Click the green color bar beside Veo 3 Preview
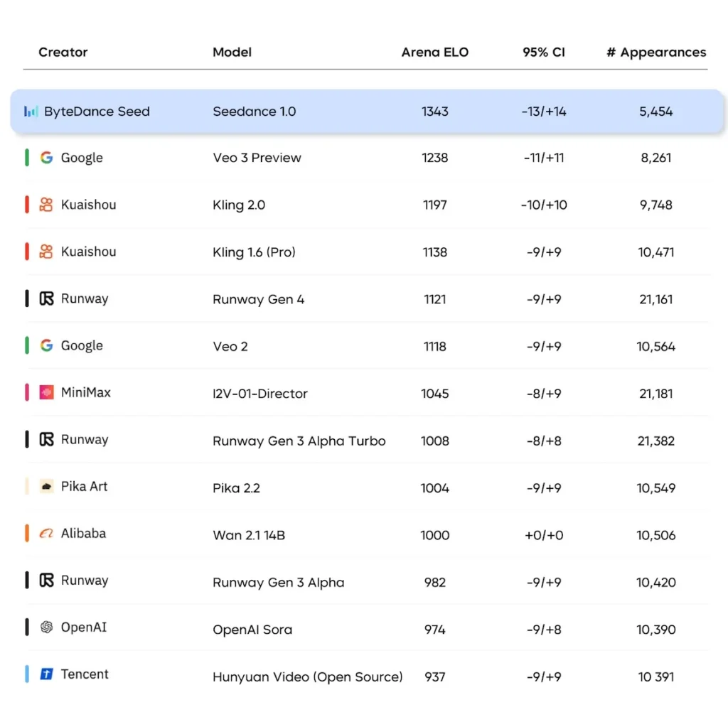Viewport: 728px width, 717px height. pyautogui.click(x=27, y=158)
